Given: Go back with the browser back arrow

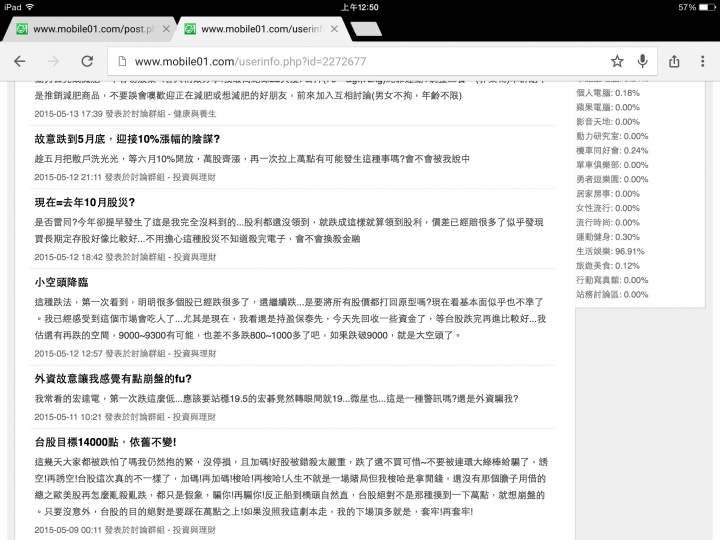Looking at the screenshot, I should [20, 61].
